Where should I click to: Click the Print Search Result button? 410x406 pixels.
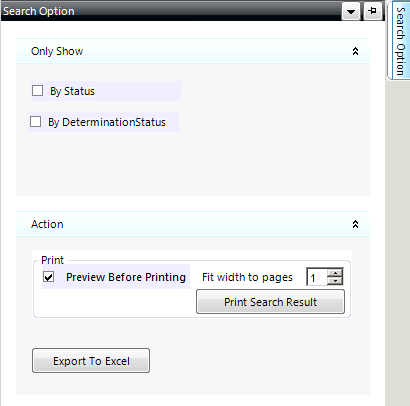coord(270,302)
